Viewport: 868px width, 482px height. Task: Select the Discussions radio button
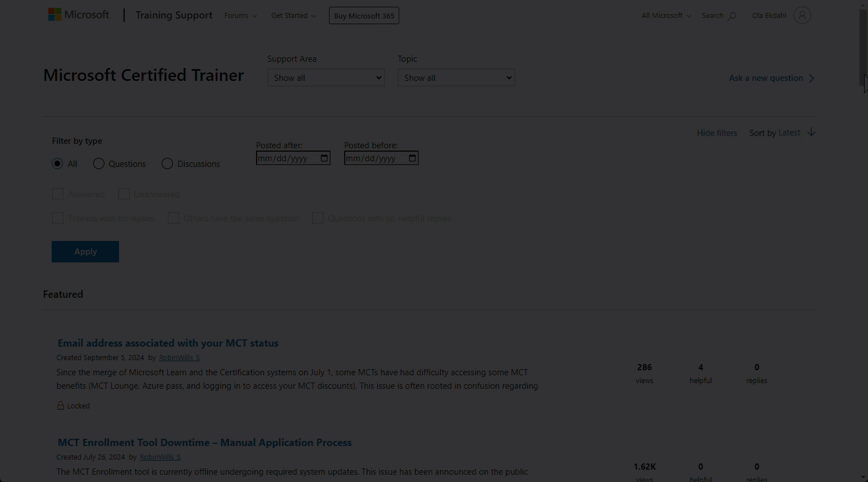[167, 163]
